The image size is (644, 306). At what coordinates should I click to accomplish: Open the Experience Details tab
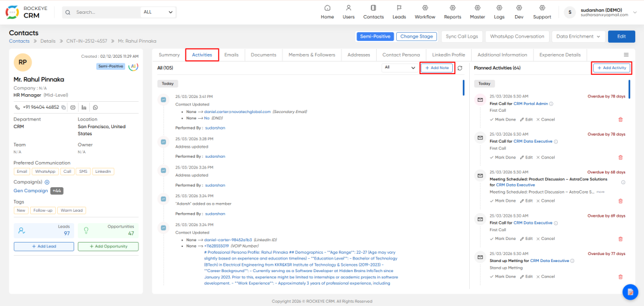[x=560, y=55]
